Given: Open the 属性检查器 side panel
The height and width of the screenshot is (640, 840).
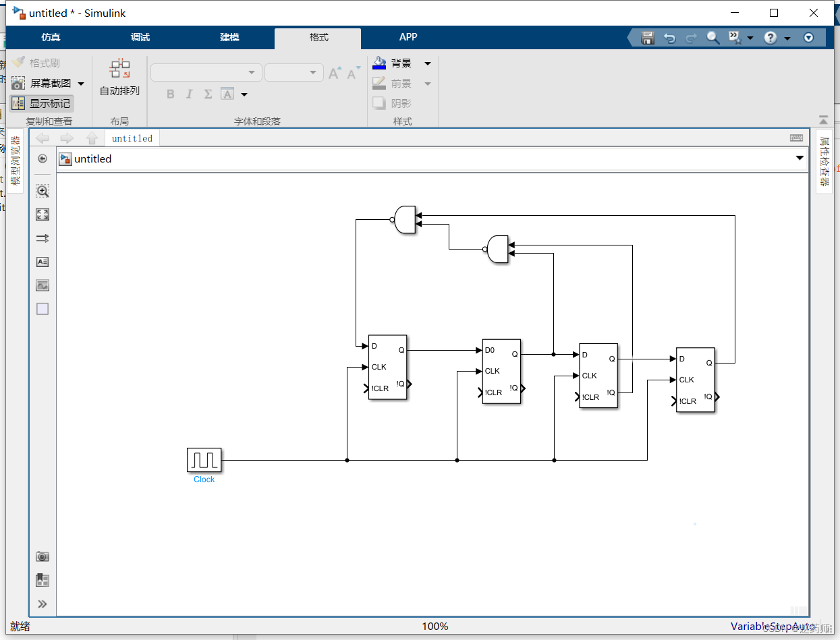Looking at the screenshot, I should (x=824, y=161).
